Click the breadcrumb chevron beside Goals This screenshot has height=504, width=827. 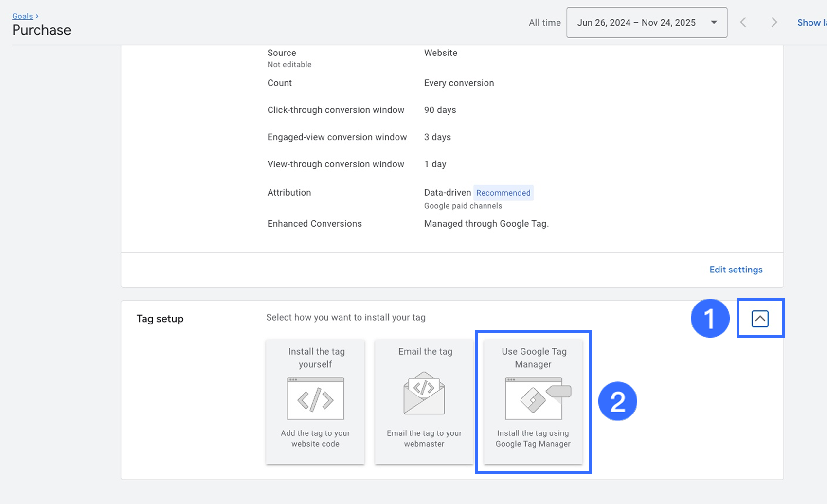point(37,16)
